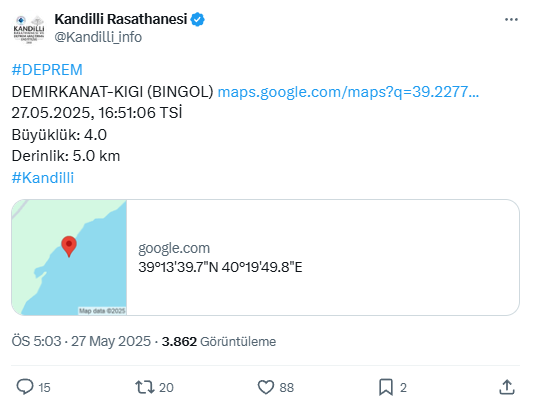Open the reply comment icon
The height and width of the screenshot is (413, 533).
(25, 387)
